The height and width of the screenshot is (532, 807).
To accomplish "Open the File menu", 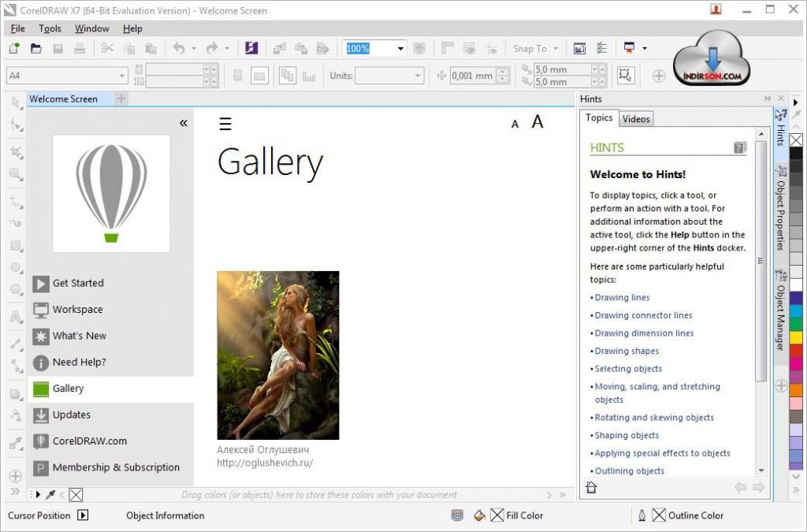I will pyautogui.click(x=17, y=29).
